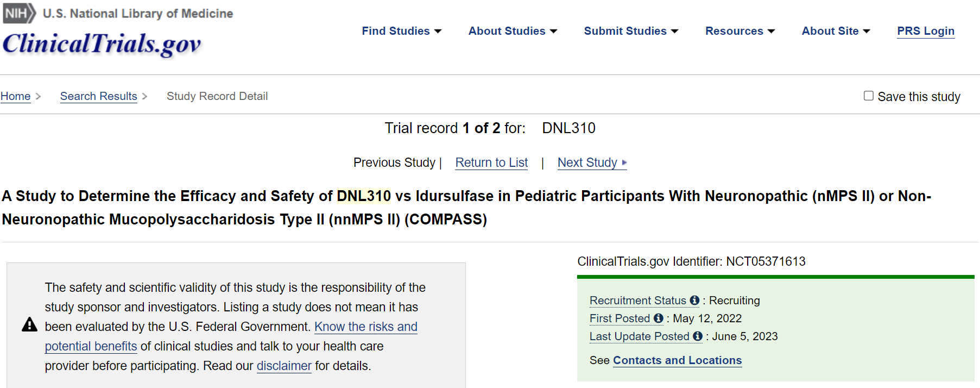Viewport: 980px width, 388px height.
Task: Click the NIH logo badge
Action: pyautogui.click(x=19, y=14)
